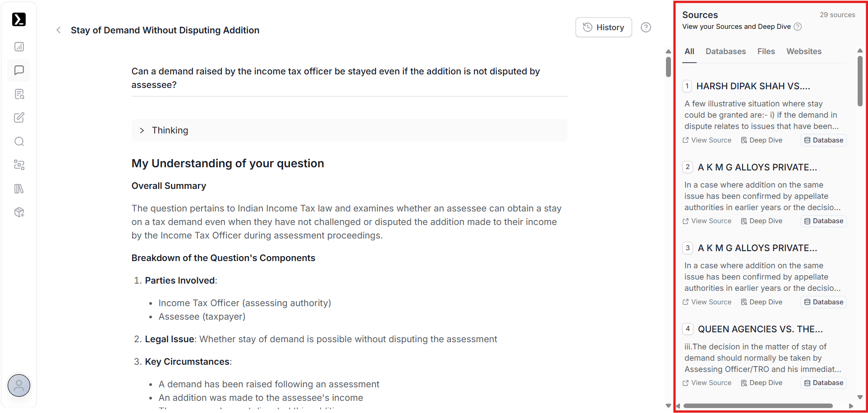View Source for HARSH DIPAK SHAH case

point(707,140)
